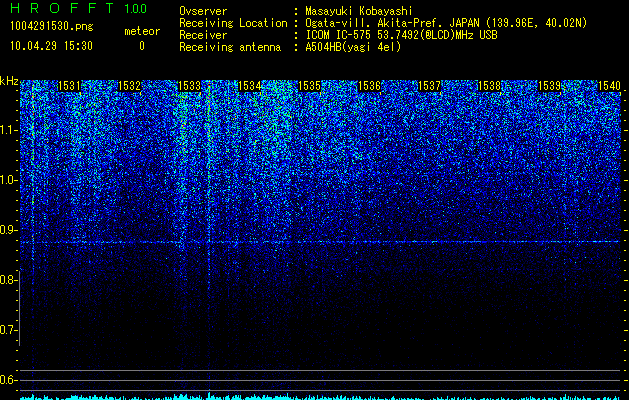Click time marker 1538
The image size is (629, 400).
coord(489,86)
